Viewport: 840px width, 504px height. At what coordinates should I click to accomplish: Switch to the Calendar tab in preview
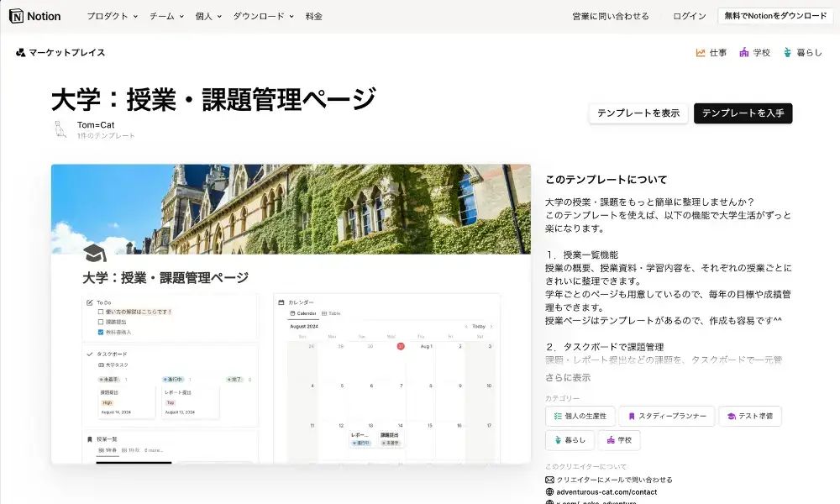tap(303, 313)
